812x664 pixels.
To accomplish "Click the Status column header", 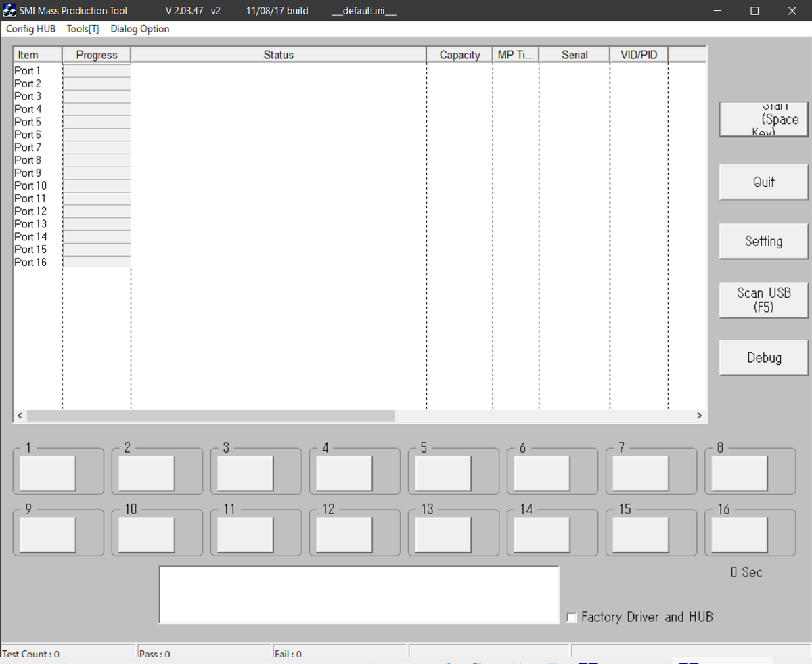I will coord(279,55).
